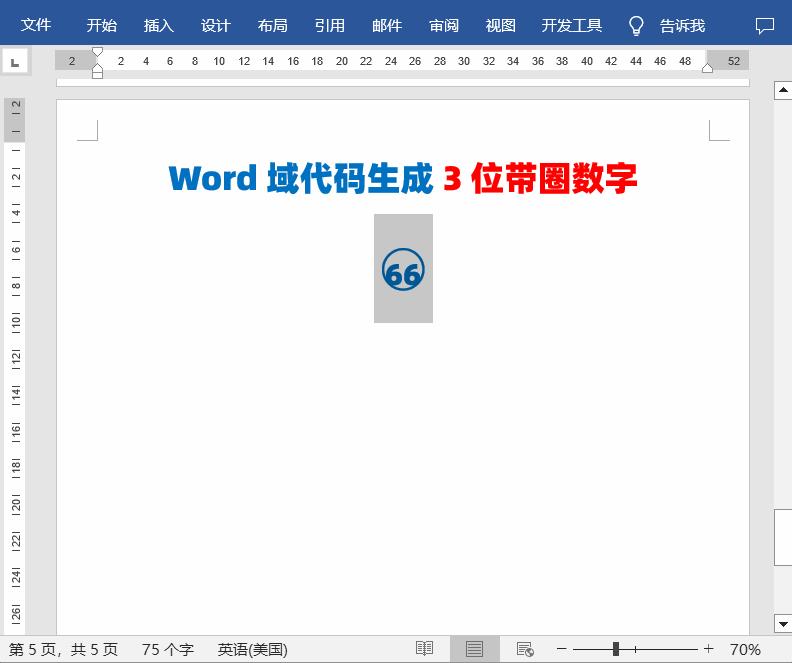
Task: Switch to Web Layout view icon
Action: [525, 649]
